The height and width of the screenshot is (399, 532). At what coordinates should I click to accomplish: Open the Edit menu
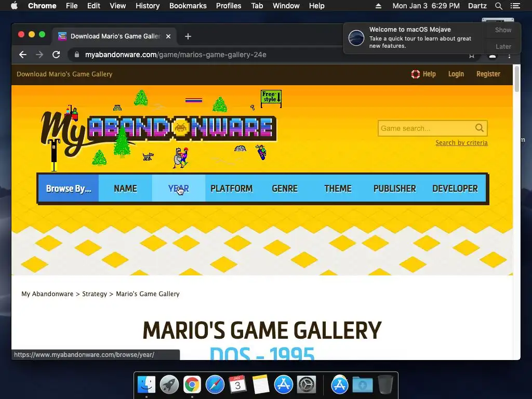pyautogui.click(x=94, y=6)
